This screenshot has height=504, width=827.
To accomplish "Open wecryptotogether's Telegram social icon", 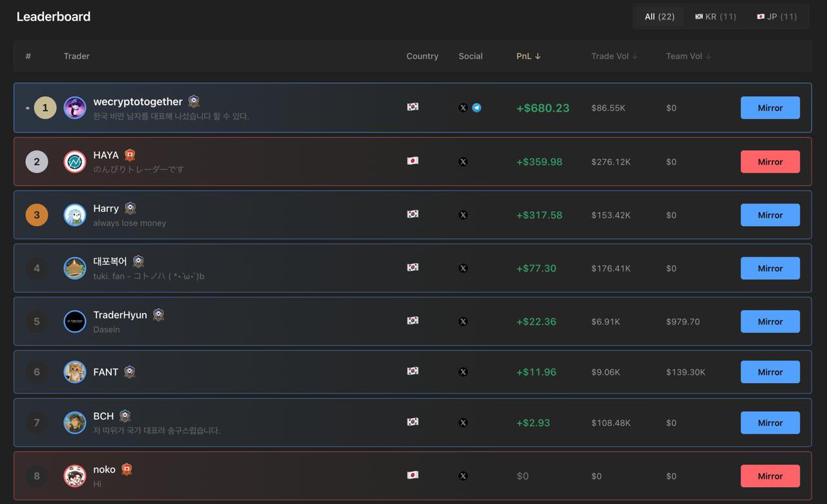I will pyautogui.click(x=476, y=108).
